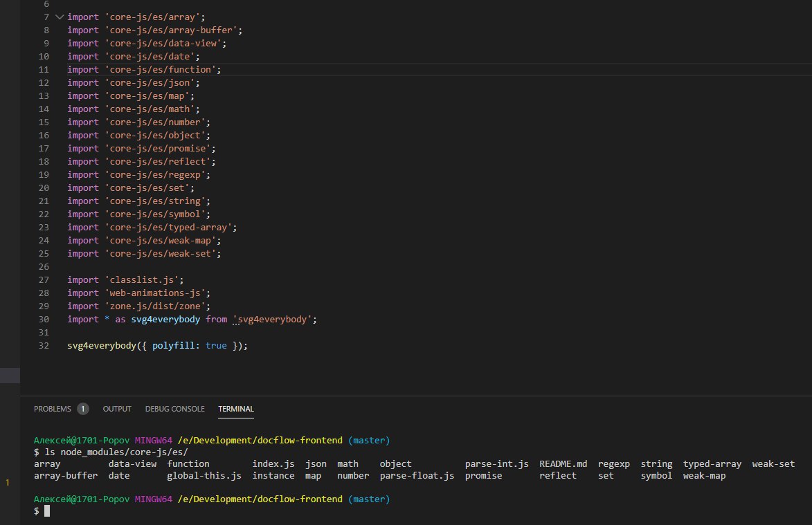812x525 pixels.
Task: Click the true value after polyfill
Action: pyautogui.click(x=216, y=346)
